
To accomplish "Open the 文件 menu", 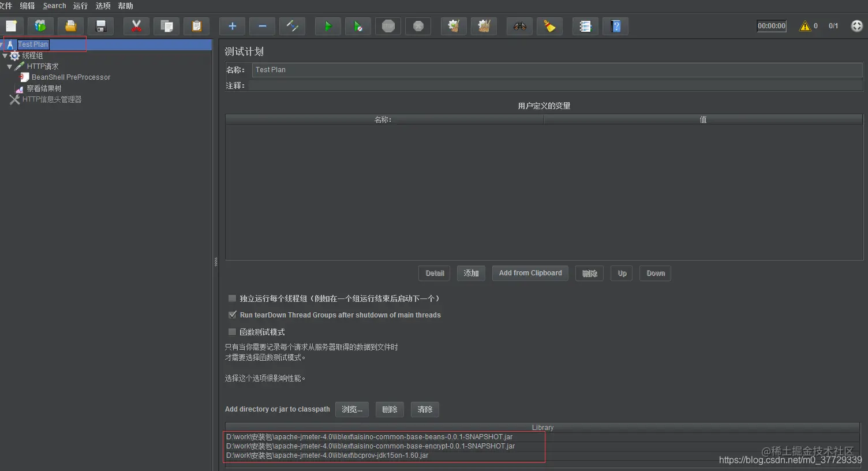I will (6, 6).
